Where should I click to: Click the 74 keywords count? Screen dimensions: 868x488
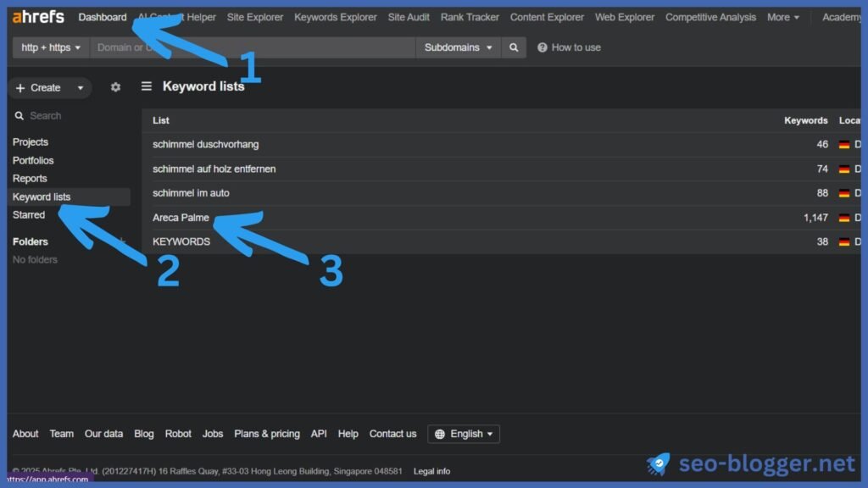tap(822, 169)
